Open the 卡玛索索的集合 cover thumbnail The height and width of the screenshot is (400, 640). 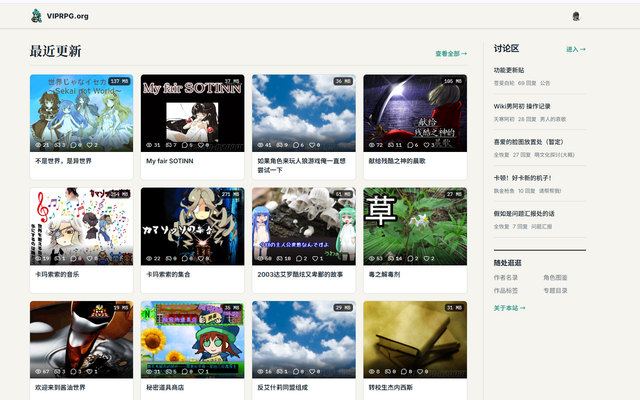193,227
